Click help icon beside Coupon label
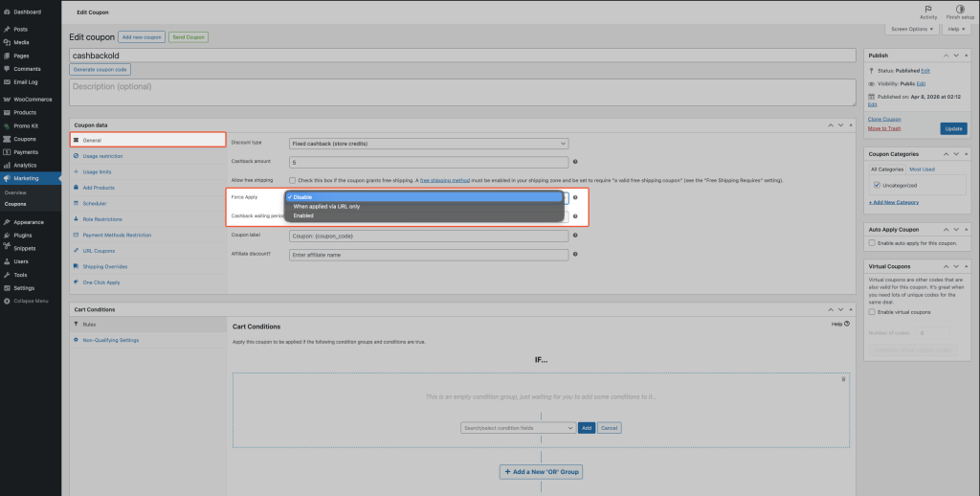The image size is (980, 496). (x=575, y=236)
